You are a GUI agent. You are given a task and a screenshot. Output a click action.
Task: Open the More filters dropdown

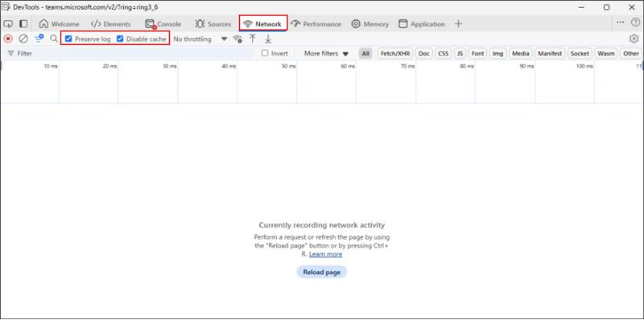click(x=326, y=53)
